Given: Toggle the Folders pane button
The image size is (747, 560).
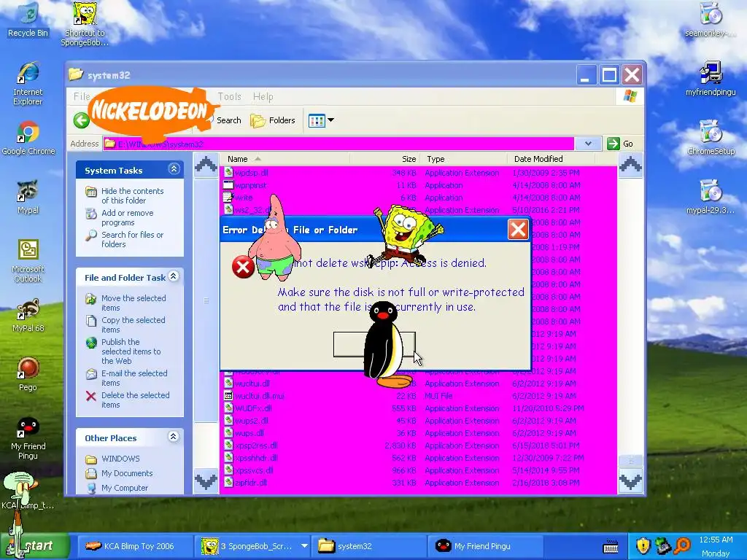Looking at the screenshot, I should 273,120.
